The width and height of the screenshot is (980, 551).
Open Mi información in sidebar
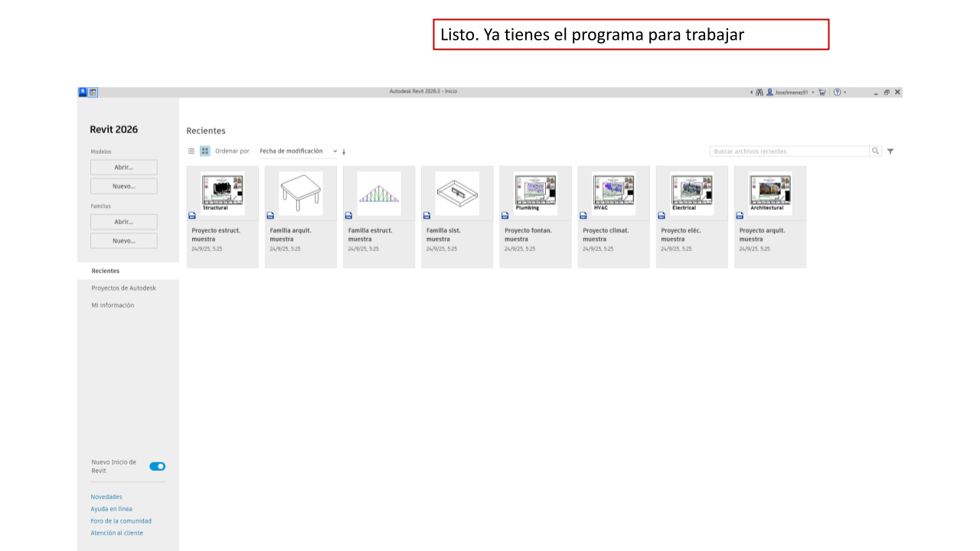pyautogui.click(x=113, y=305)
